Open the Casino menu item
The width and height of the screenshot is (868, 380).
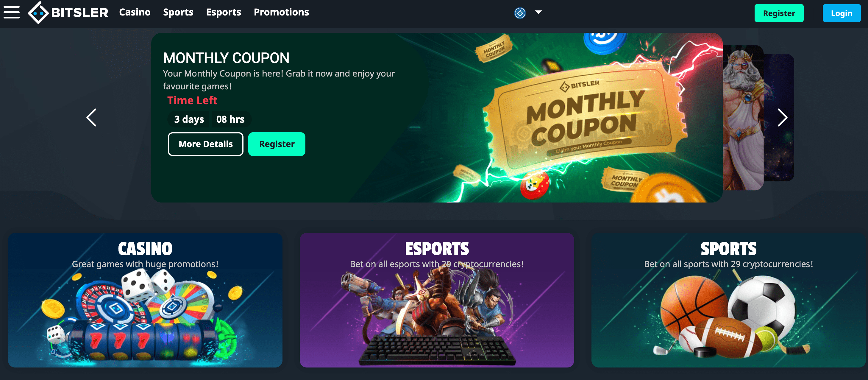135,12
